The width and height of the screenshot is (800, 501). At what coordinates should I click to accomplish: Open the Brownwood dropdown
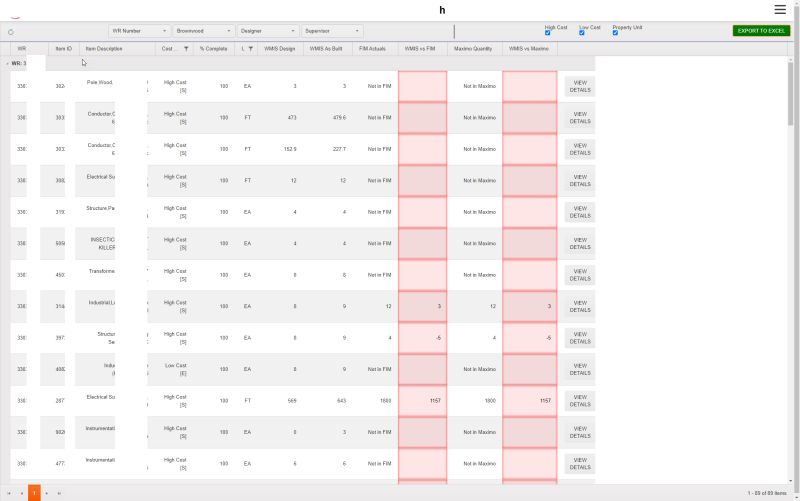click(x=204, y=31)
